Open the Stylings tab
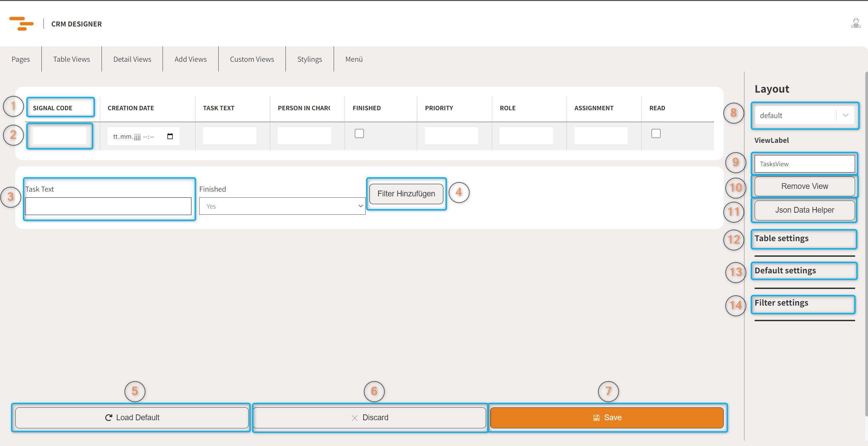Screen dimensions: 868x446 pos(309,59)
